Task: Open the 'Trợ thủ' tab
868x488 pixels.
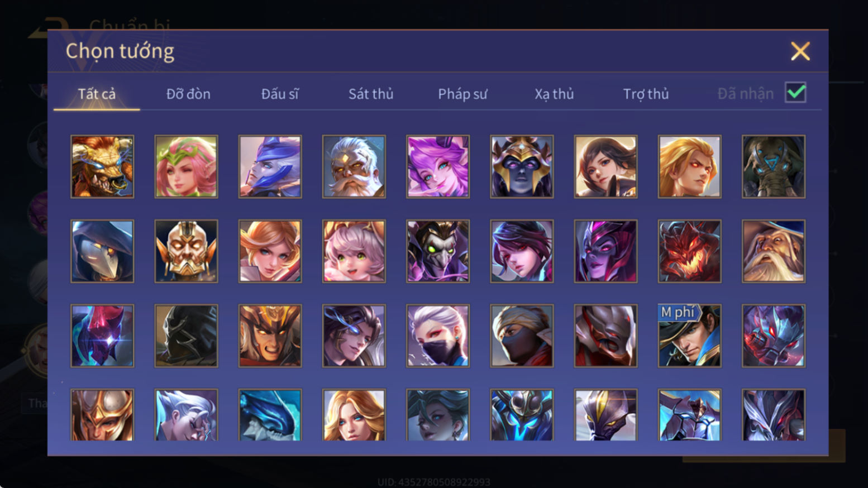Action: [646, 94]
